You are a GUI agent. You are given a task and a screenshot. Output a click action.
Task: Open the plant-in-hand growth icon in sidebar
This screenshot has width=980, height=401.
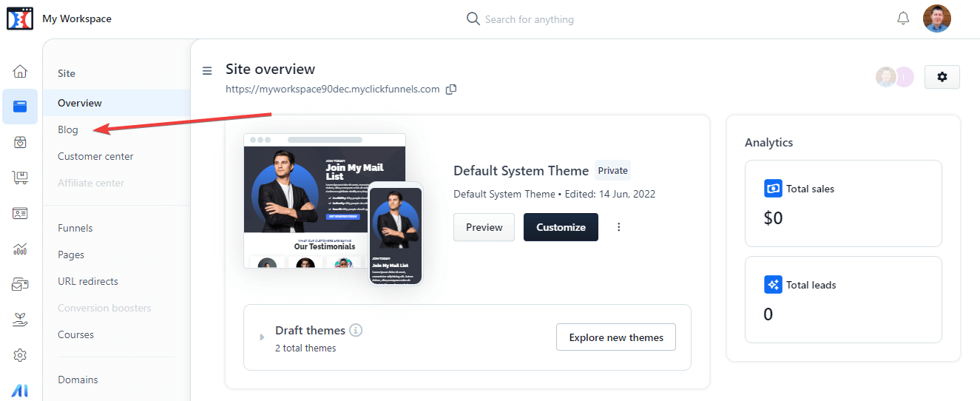tap(20, 320)
